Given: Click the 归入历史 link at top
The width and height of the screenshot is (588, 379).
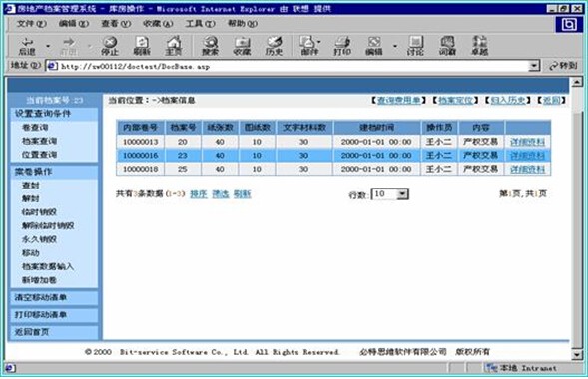Looking at the screenshot, I should point(508,100).
